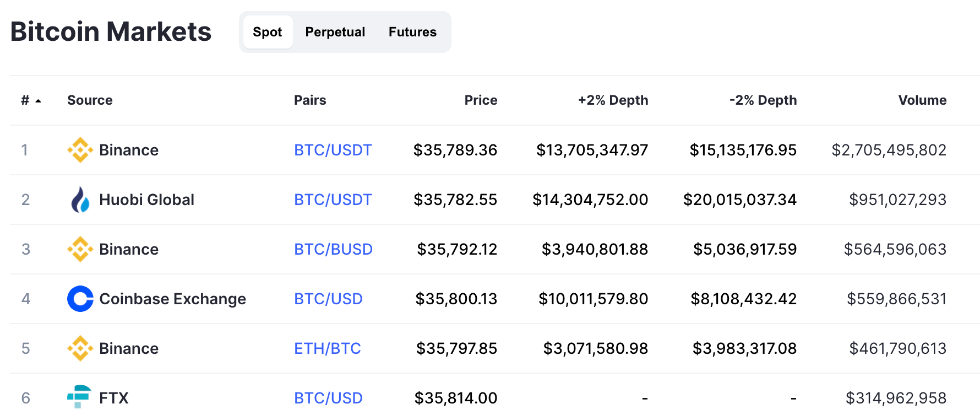Open the ETH/BTC pair link
The image size is (980, 420).
[x=327, y=348]
